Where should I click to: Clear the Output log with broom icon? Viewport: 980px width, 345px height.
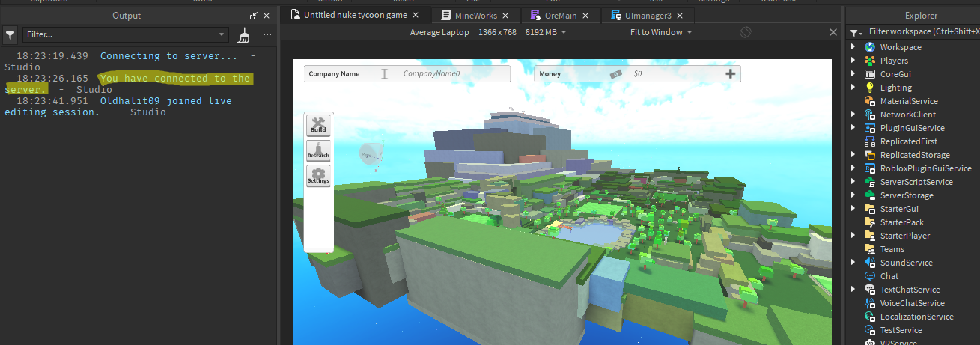(244, 34)
